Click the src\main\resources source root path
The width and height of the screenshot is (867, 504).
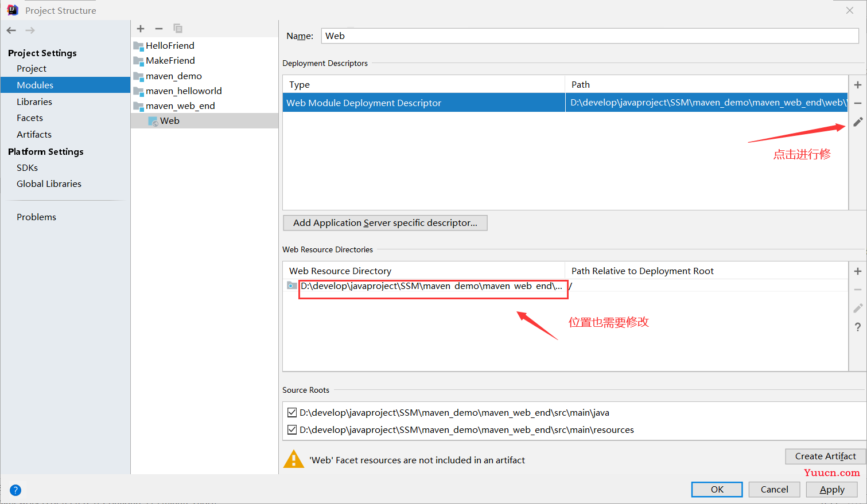point(466,429)
